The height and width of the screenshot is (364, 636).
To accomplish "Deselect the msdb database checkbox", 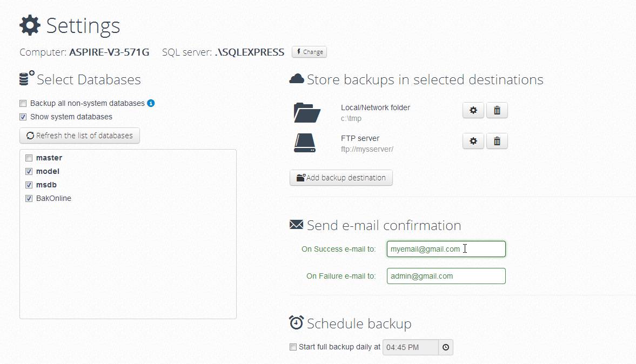I will pyautogui.click(x=29, y=185).
